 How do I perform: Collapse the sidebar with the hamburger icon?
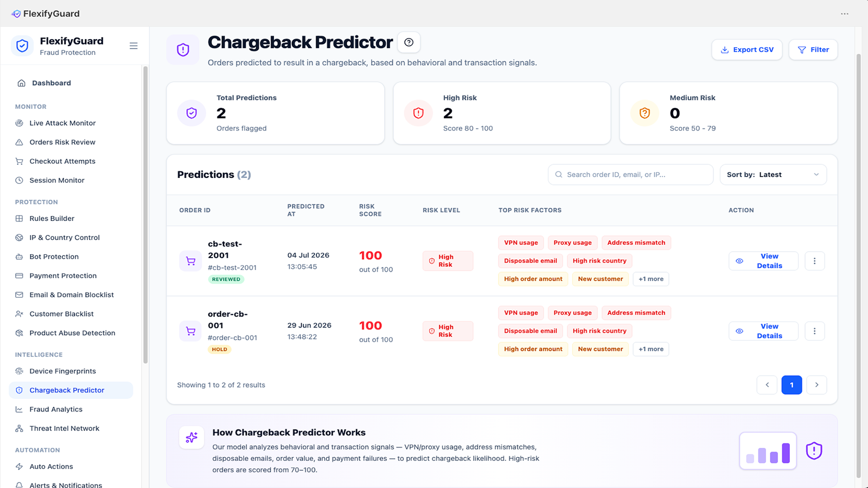(133, 46)
